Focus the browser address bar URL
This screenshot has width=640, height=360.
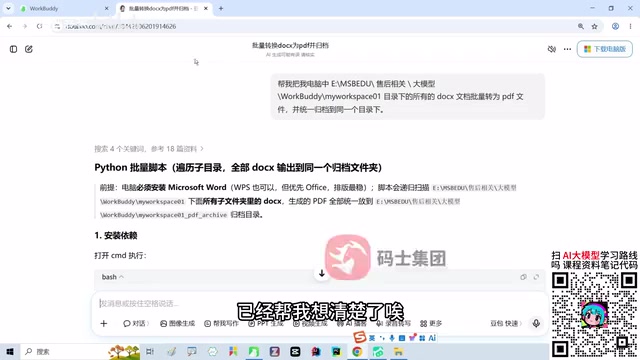click(x=121, y=26)
